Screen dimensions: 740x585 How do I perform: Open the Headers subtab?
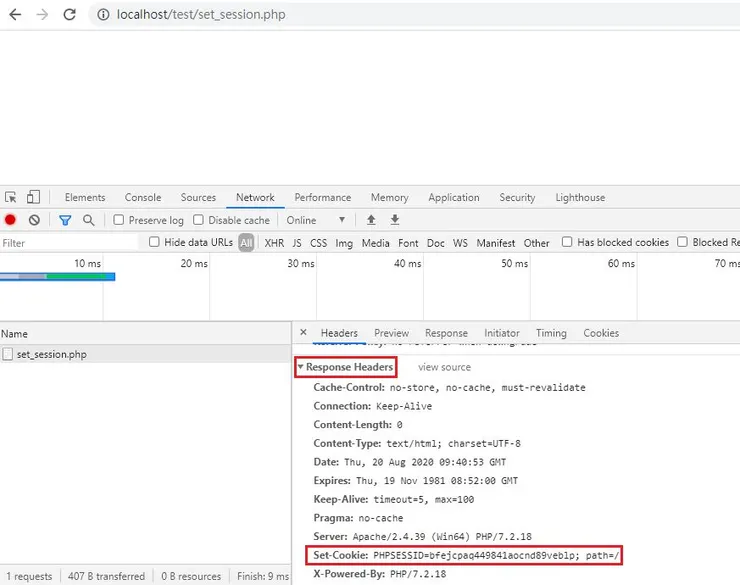pos(339,333)
